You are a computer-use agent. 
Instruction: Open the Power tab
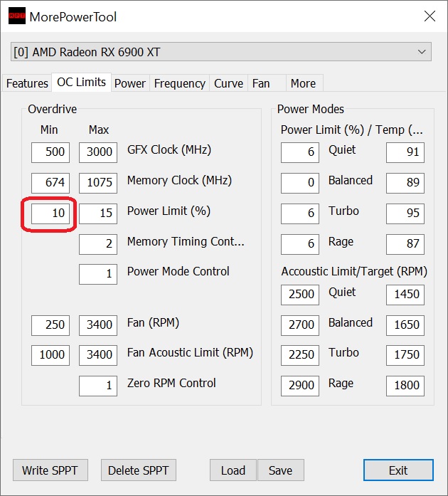click(130, 83)
